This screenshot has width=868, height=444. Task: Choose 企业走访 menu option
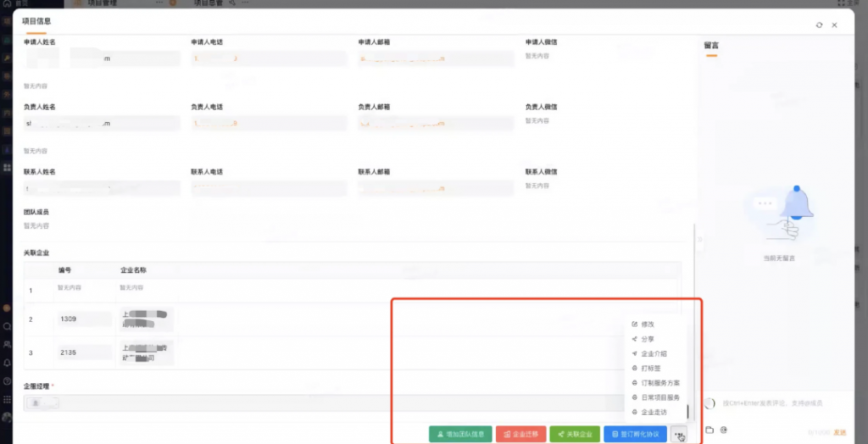654,412
